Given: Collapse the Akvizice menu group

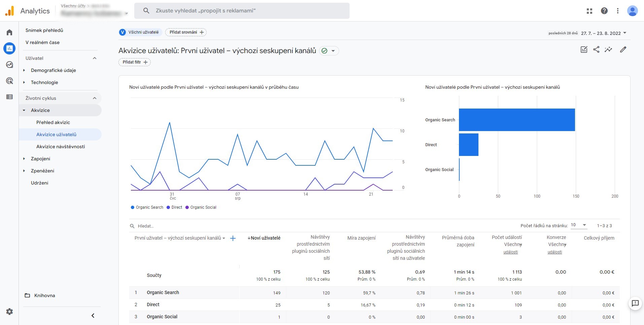Looking at the screenshot, I should [x=24, y=110].
